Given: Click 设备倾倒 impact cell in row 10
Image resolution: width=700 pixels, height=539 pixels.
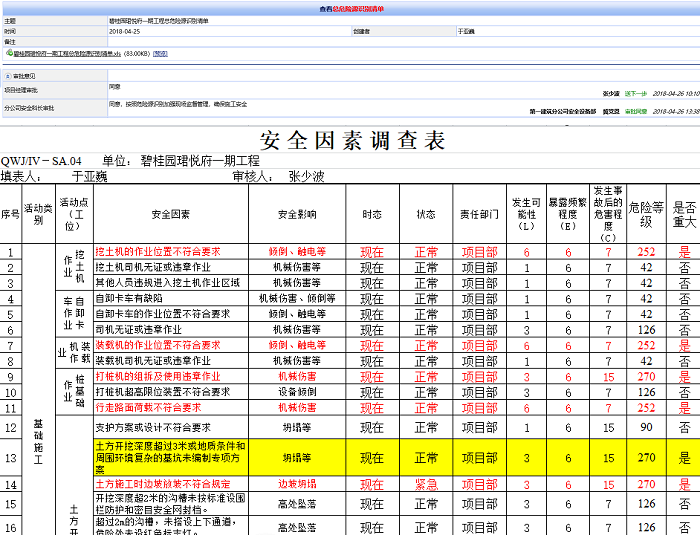Looking at the screenshot, I should point(297,392).
